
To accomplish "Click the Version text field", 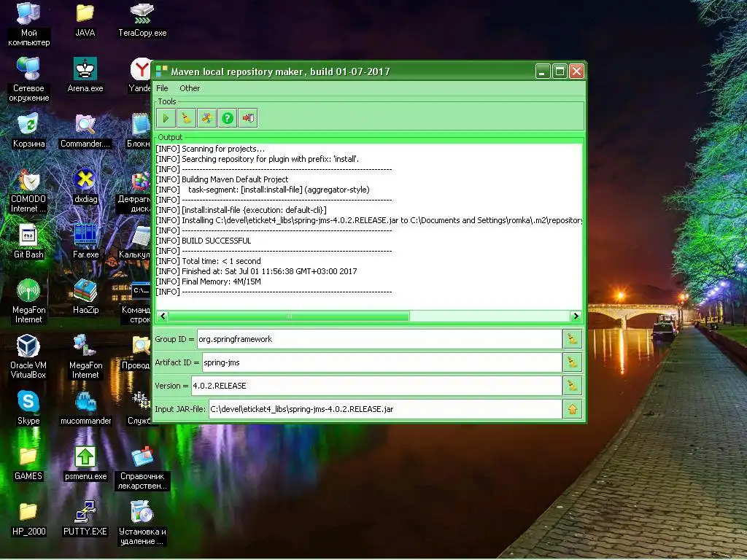I will [376, 386].
